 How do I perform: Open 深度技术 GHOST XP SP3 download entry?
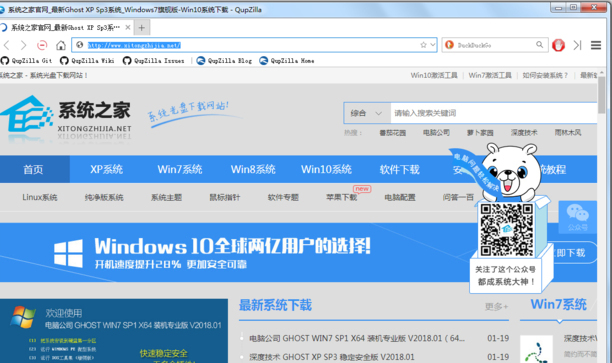(x=332, y=357)
